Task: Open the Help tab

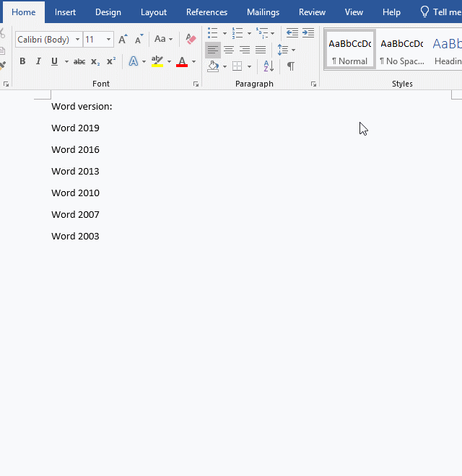Action: coord(391,12)
